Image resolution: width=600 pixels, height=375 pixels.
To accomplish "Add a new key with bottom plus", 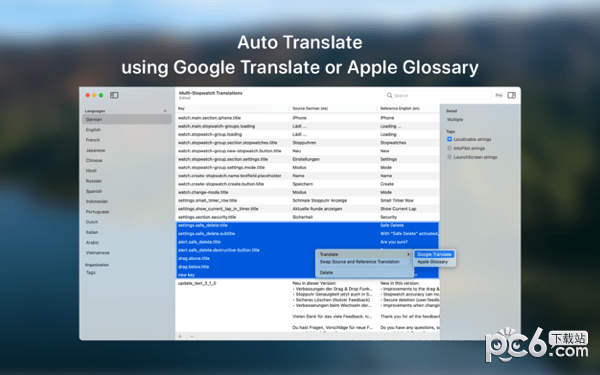I will (180, 336).
